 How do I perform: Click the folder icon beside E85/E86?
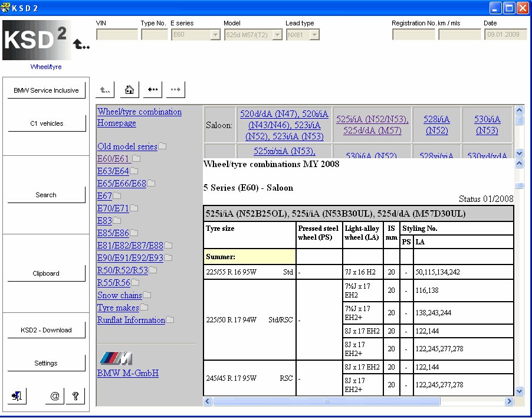tap(134, 233)
